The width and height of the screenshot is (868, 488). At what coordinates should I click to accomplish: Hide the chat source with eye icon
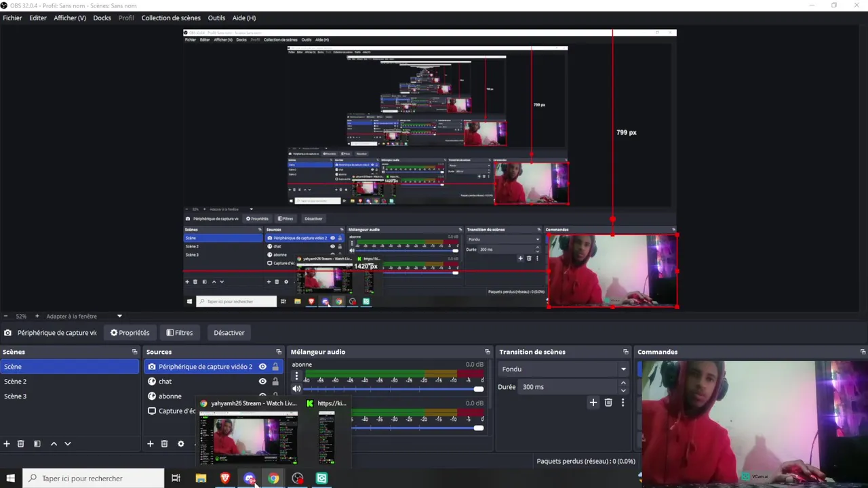coord(262,382)
